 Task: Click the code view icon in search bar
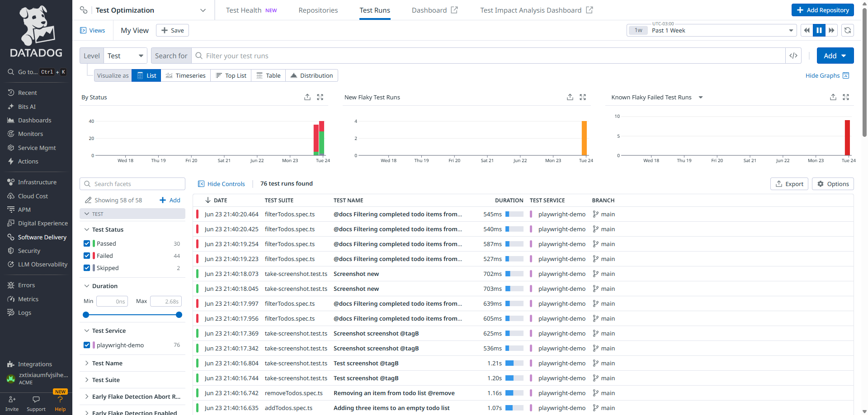click(x=793, y=56)
